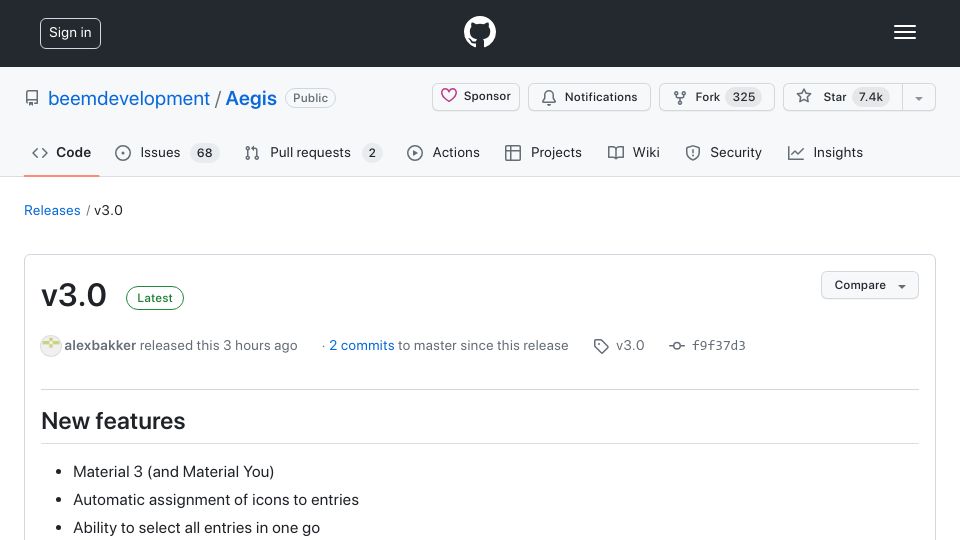The image size is (960, 540).
Task: Click alexbakker's avatar image
Action: point(51,345)
